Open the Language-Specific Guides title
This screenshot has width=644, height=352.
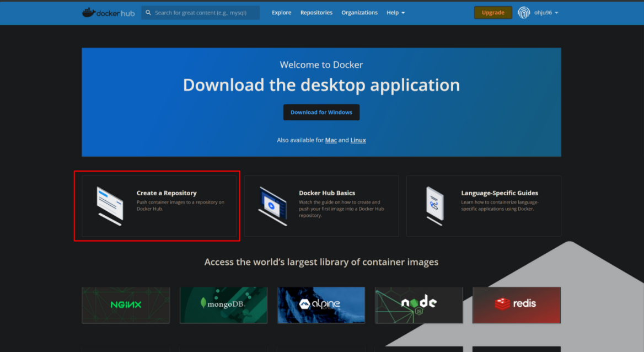pos(500,193)
